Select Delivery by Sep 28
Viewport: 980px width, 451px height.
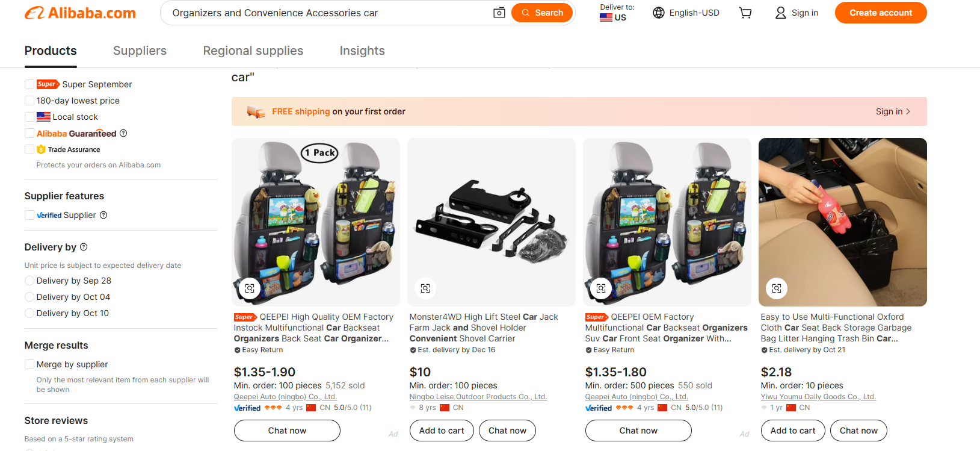[29, 281]
